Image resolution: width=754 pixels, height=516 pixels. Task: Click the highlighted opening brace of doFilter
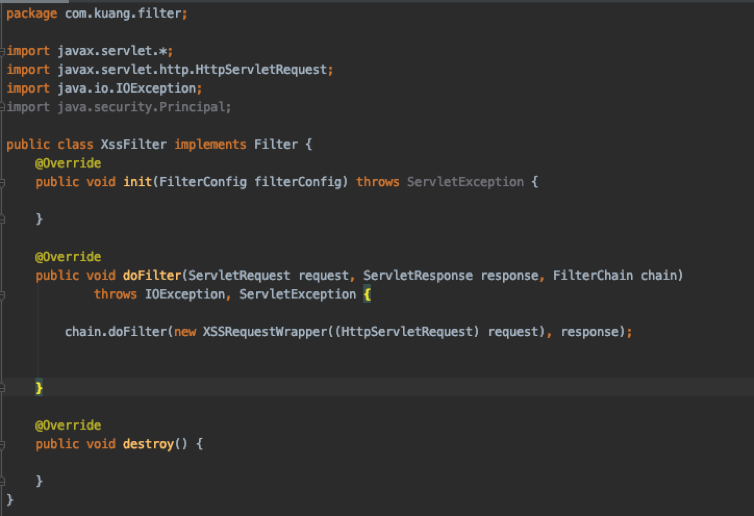(x=367, y=294)
